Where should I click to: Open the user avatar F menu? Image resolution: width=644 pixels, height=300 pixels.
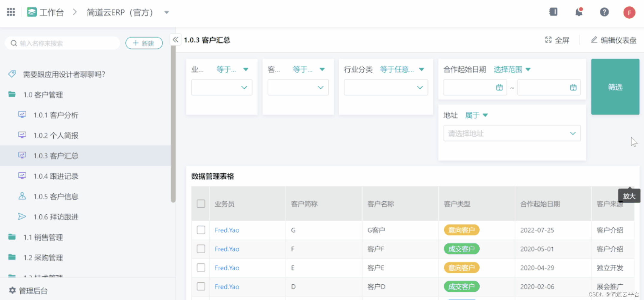click(x=629, y=13)
